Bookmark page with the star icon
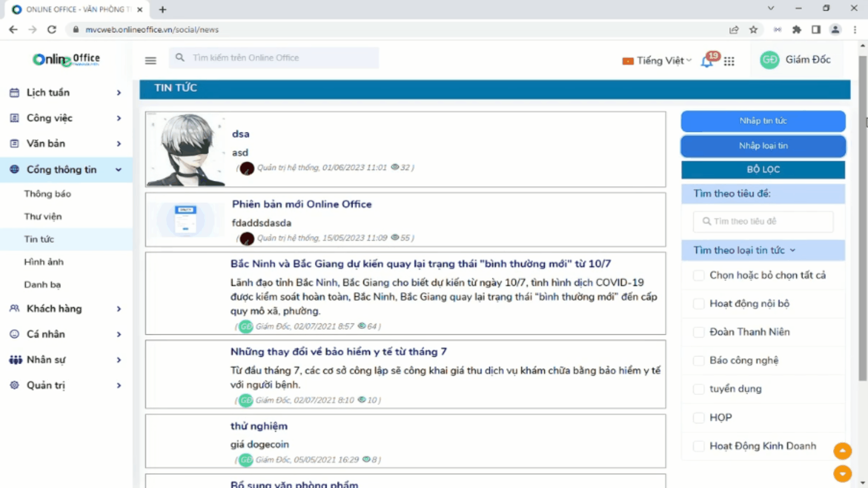The height and width of the screenshot is (488, 868). [753, 30]
